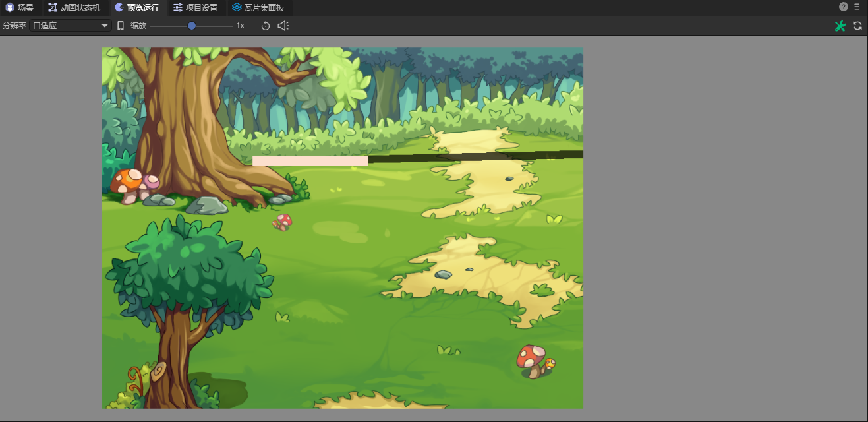This screenshot has width=868, height=422.
Task: Open the 项目设置 tab
Action: 196,8
